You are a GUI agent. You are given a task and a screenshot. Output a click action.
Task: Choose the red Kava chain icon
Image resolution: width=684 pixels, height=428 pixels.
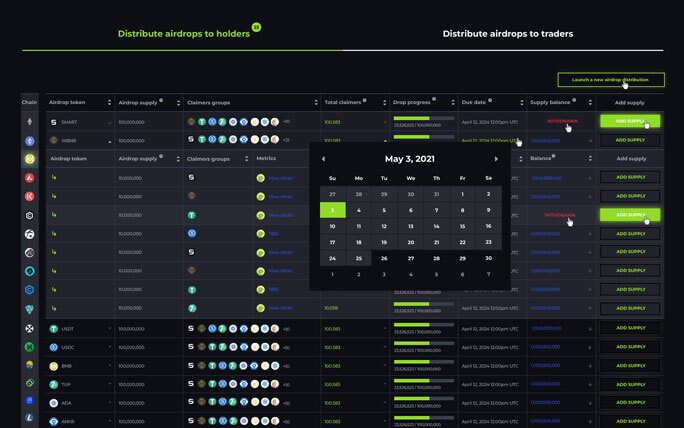coord(30,197)
